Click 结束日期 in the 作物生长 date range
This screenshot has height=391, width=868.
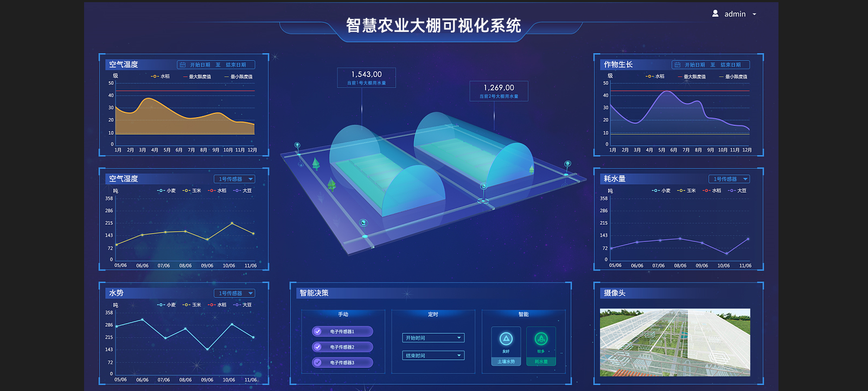point(730,65)
